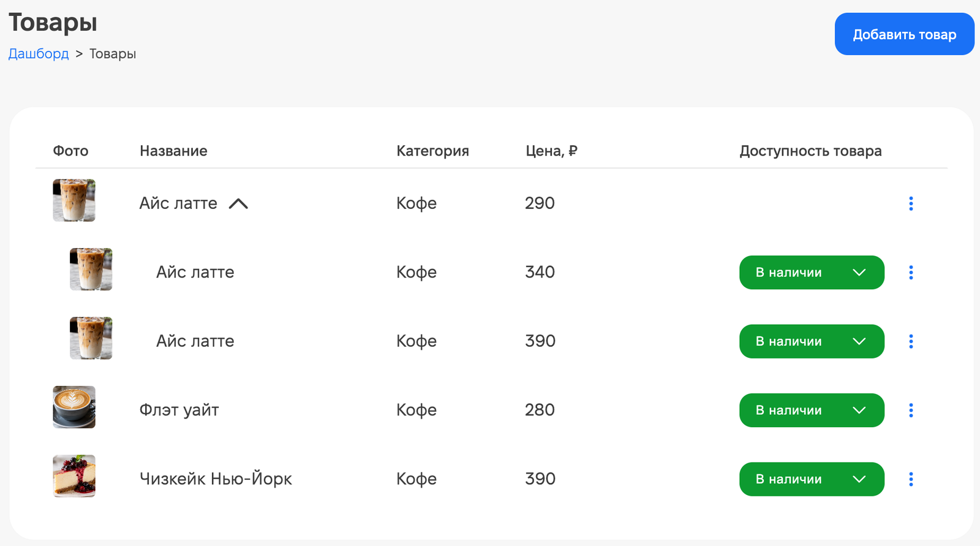980x546 pixels.
Task: Open three-dot menu for Айс латте 290
Action: 911,203
